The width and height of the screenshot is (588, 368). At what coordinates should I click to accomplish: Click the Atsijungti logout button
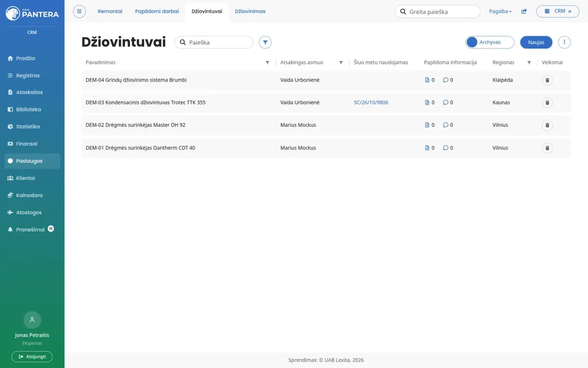click(32, 357)
